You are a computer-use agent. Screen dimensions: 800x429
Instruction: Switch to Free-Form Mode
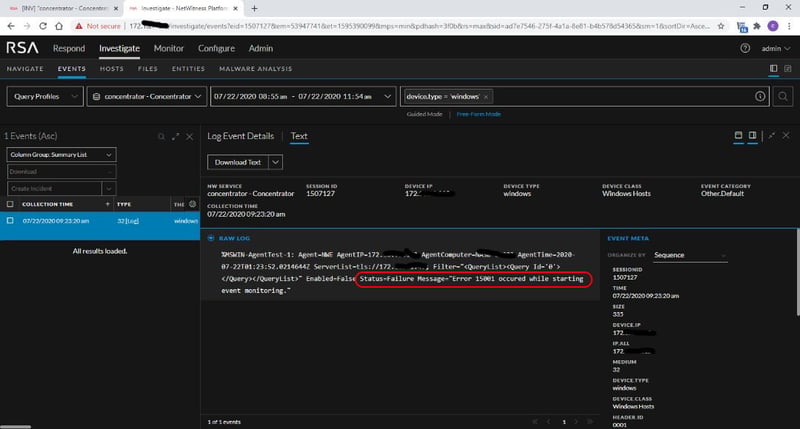(479, 114)
